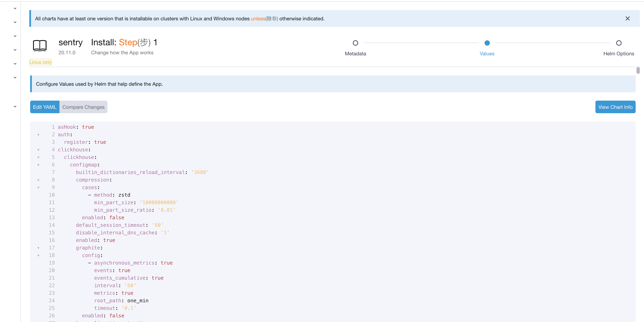This screenshot has width=644, height=322.
Task: Click the page scrollbar thumb
Action: tap(638, 70)
